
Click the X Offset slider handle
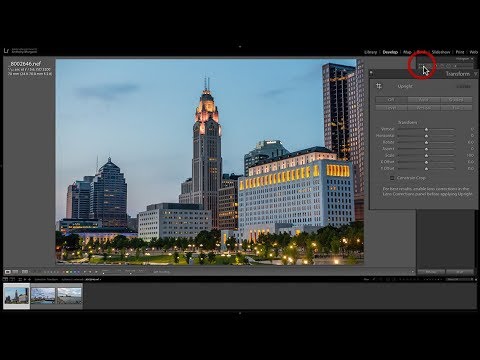426,162
